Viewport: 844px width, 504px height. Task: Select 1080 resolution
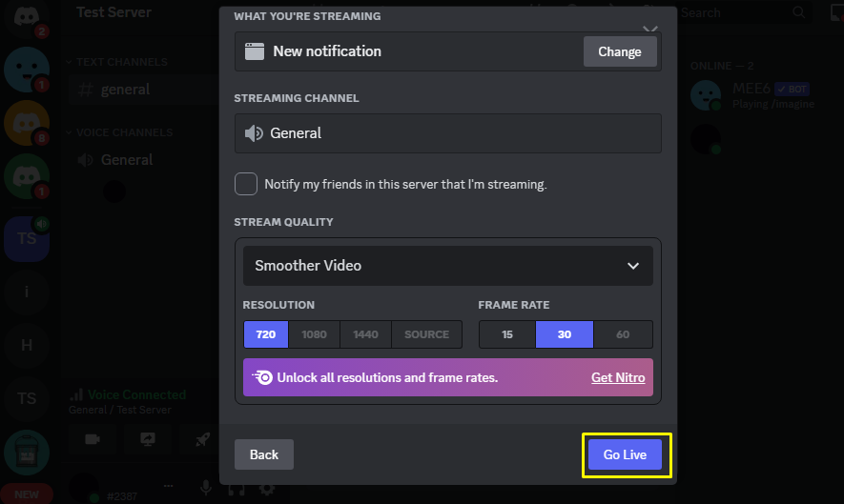click(x=315, y=334)
